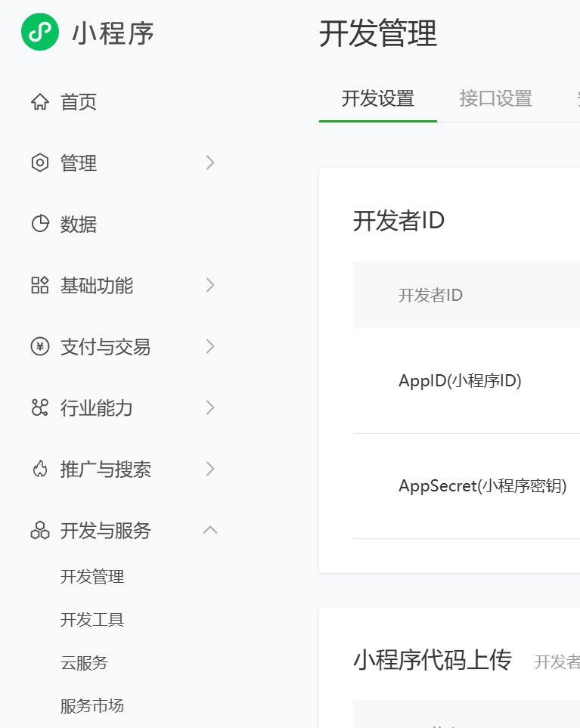The height and width of the screenshot is (728, 580).
Task: Click the nodes icon beside 行业能力
Action: click(39, 407)
